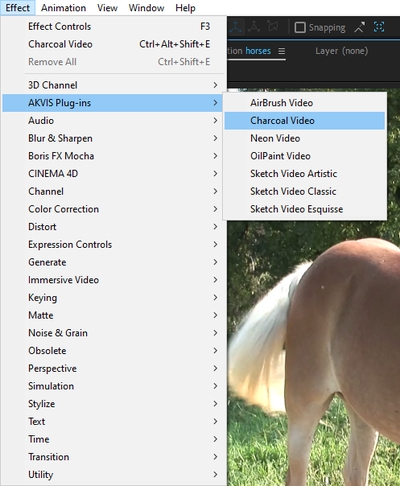
Task: Open the Distort submenu arrow
Action: pyautogui.click(x=215, y=227)
